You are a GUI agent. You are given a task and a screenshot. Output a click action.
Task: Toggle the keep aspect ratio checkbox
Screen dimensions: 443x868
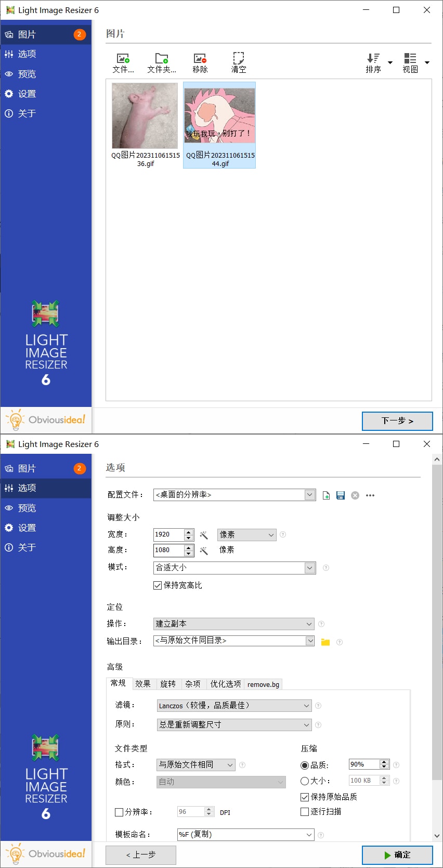[158, 585]
